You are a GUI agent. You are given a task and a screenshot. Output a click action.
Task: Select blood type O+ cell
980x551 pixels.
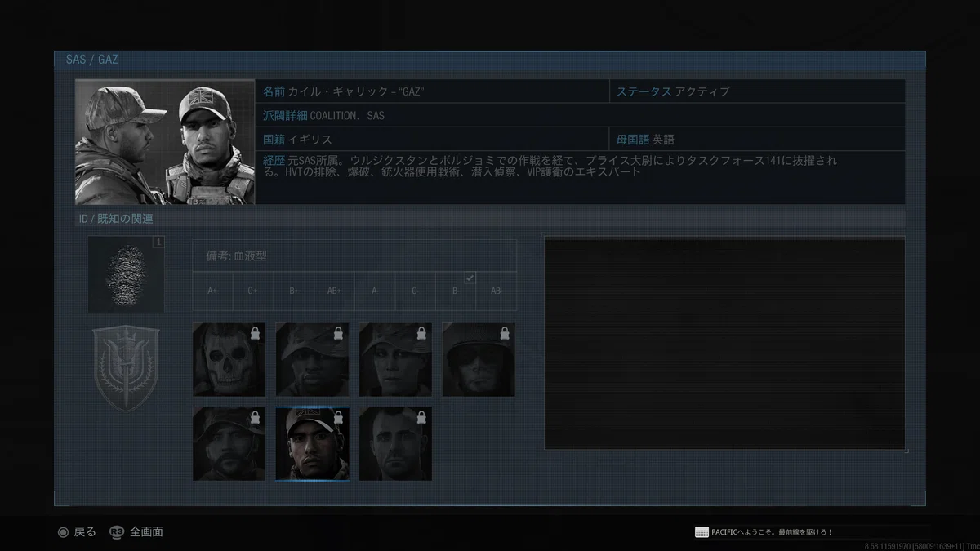pyautogui.click(x=253, y=291)
